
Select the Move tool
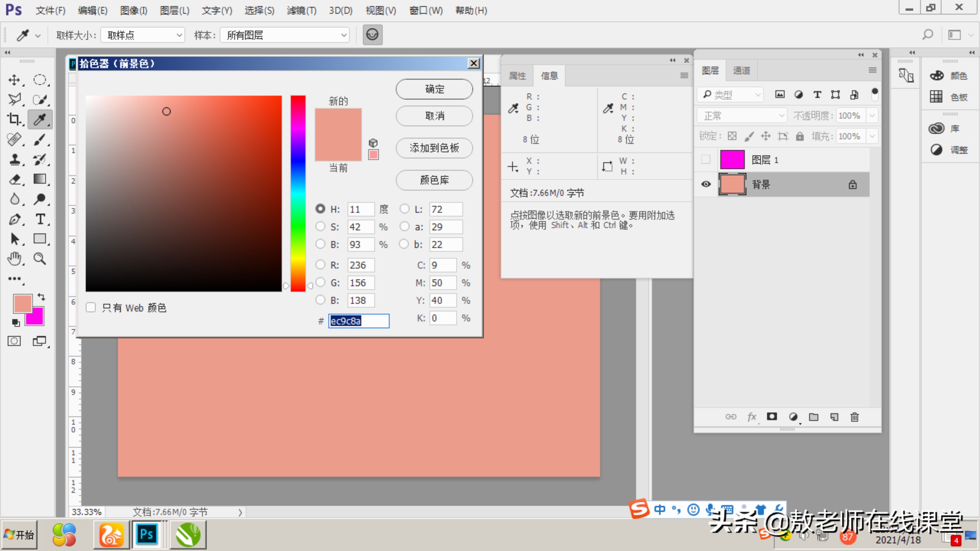pos(15,80)
